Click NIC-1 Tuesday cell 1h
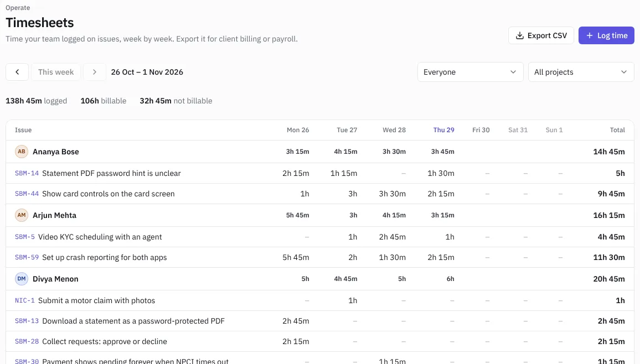 pyautogui.click(x=353, y=300)
